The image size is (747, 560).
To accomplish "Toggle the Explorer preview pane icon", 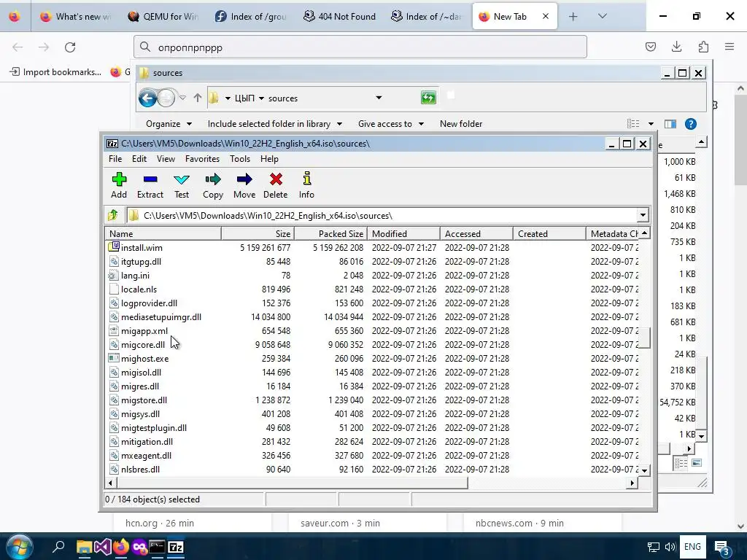I will click(670, 124).
